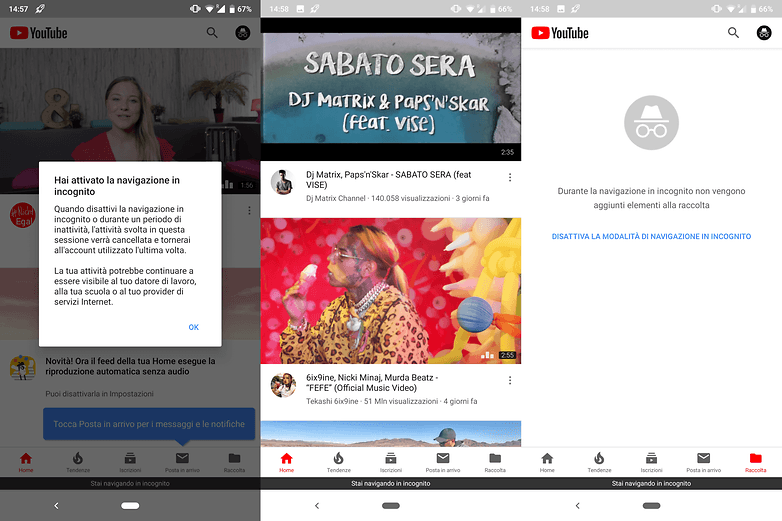Viewport: 782px width, 521px height.
Task: Open Tekashi 6ix9ine channel avatar
Action: (283, 385)
